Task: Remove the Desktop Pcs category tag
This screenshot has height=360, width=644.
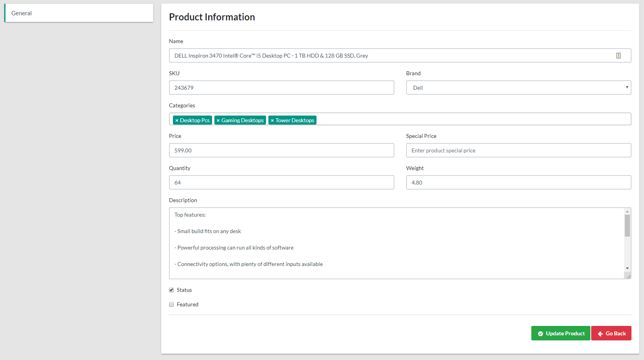Action: pos(177,120)
